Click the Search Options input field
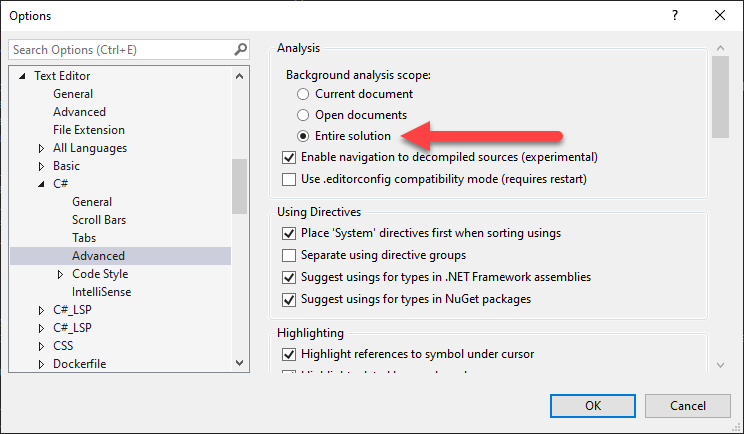744x434 pixels. click(x=120, y=49)
